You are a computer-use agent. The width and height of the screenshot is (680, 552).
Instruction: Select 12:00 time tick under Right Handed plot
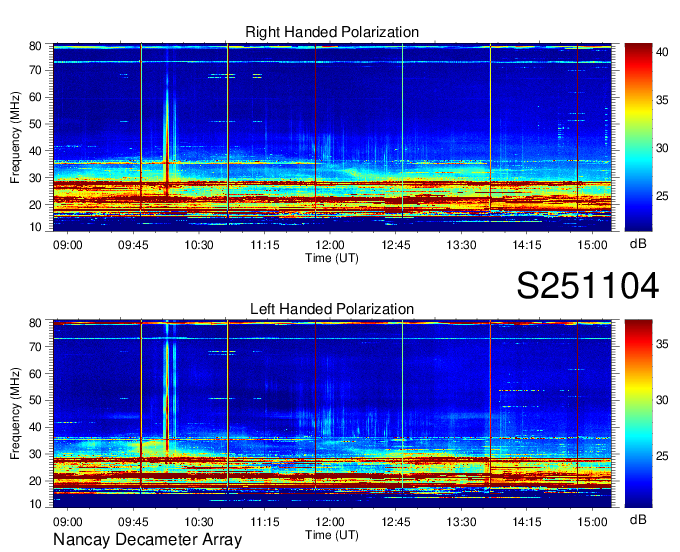coord(330,244)
